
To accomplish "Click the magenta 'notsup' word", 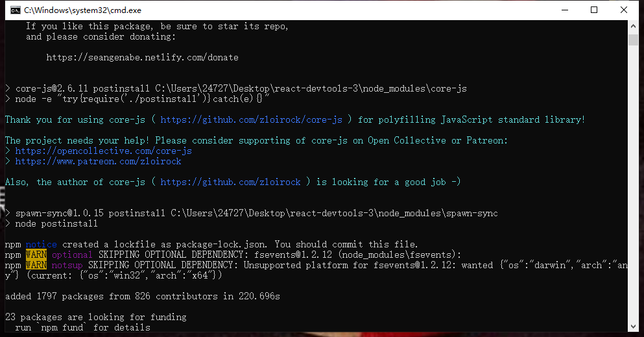I will point(67,265).
